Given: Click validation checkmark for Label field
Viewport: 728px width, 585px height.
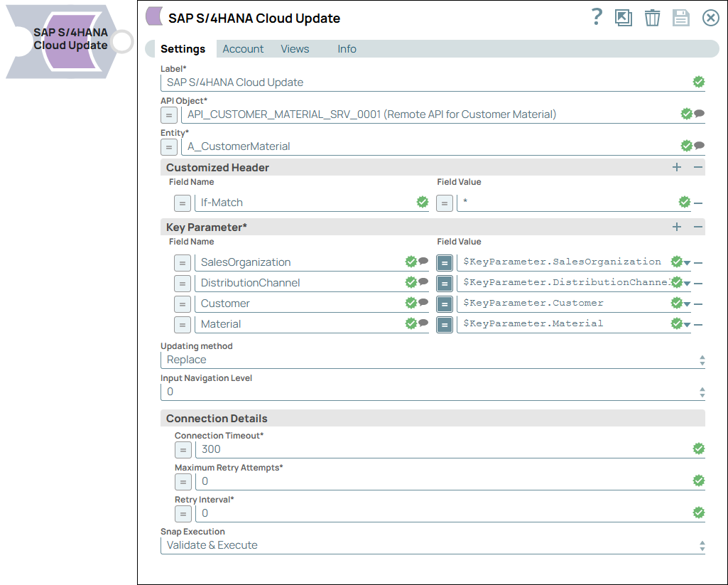Looking at the screenshot, I should 699,82.
